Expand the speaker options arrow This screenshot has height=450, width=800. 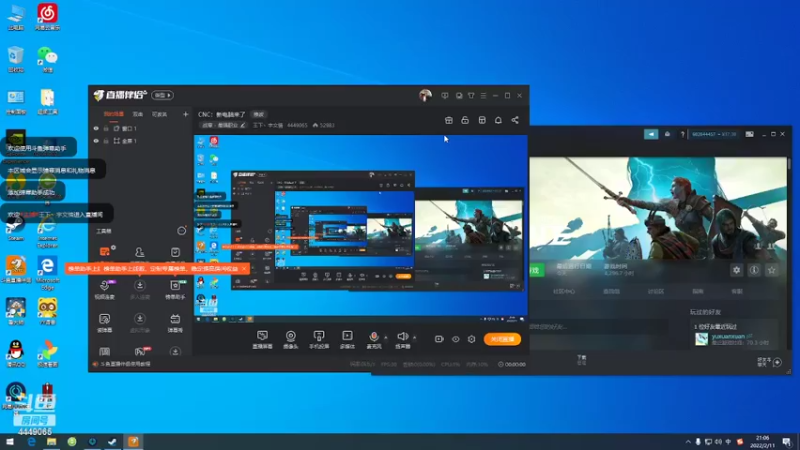[414, 337]
